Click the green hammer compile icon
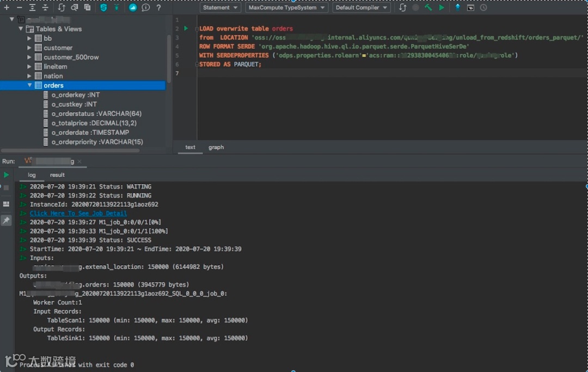 point(428,8)
